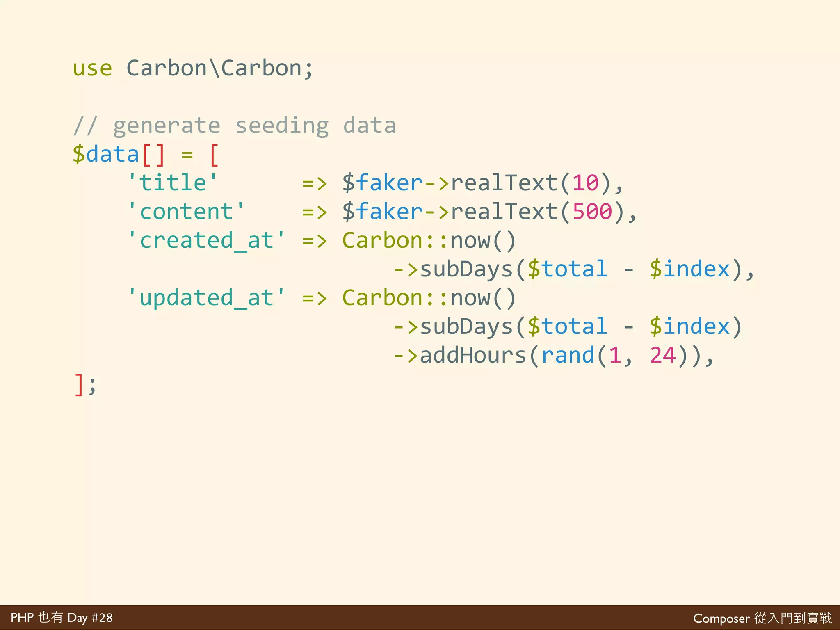Image resolution: width=840 pixels, height=630 pixels.
Task: Click the rand function name
Action: click(x=568, y=355)
